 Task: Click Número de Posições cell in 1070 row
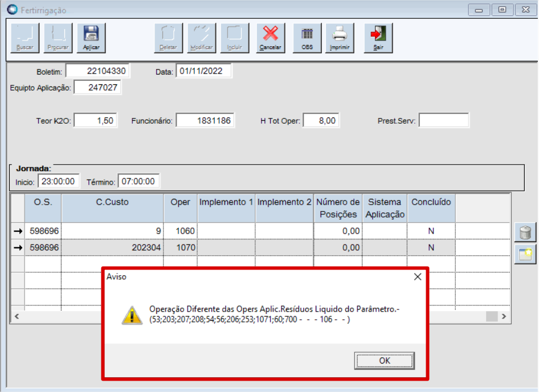338,248
